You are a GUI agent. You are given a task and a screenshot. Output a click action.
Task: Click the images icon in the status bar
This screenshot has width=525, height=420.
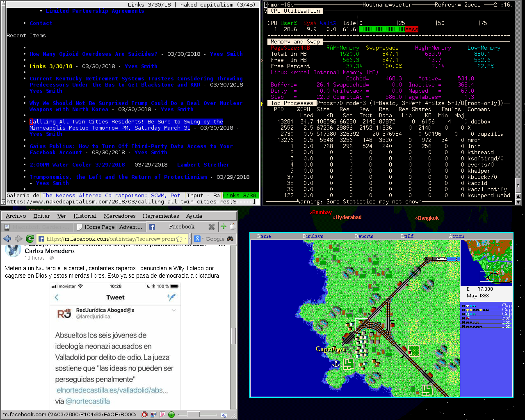pos(153,415)
